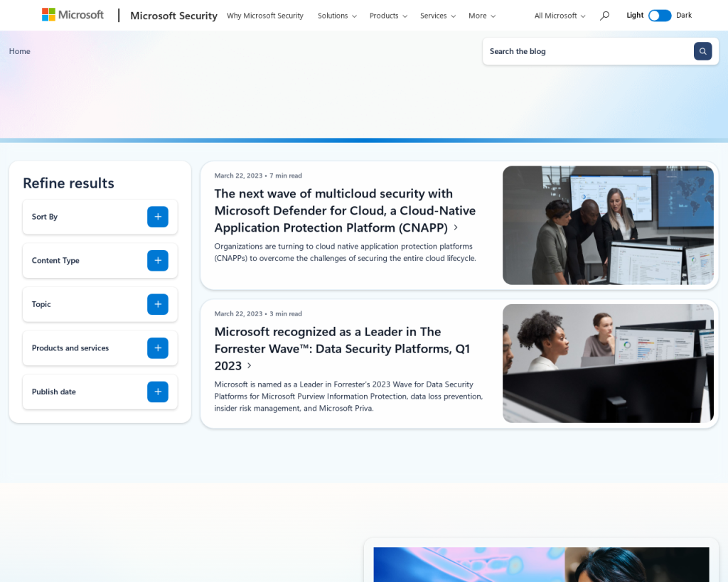
Task: Expand Products and services filter
Action: tap(158, 348)
